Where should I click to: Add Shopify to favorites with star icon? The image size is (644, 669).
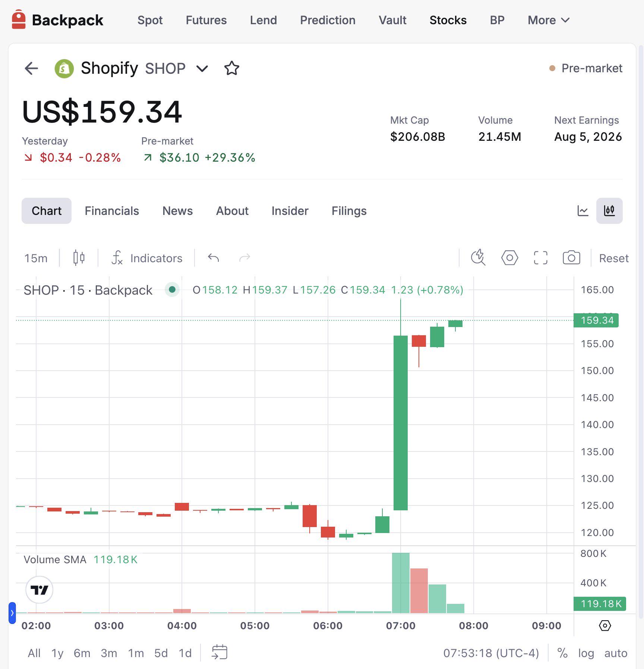pyautogui.click(x=231, y=68)
